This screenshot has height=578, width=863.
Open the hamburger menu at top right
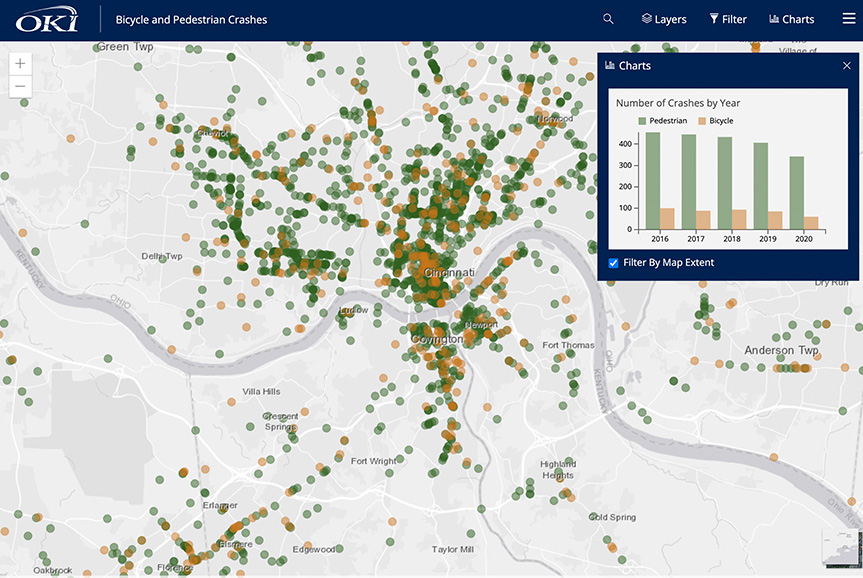pos(849,18)
